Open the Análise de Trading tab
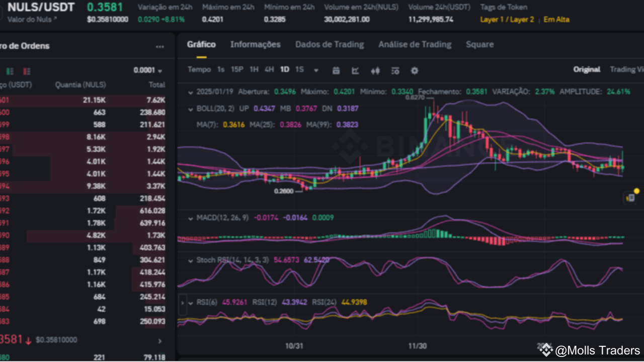644x362 pixels. 415,44
